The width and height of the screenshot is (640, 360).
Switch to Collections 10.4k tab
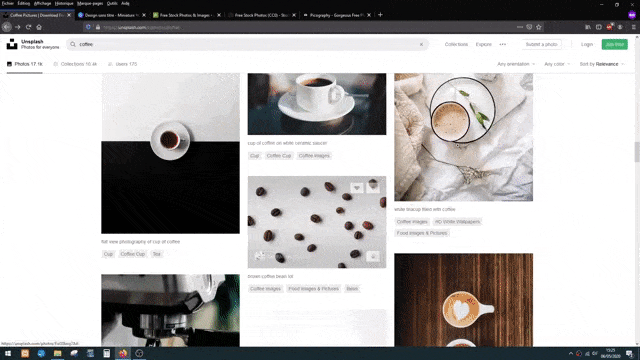75,64
